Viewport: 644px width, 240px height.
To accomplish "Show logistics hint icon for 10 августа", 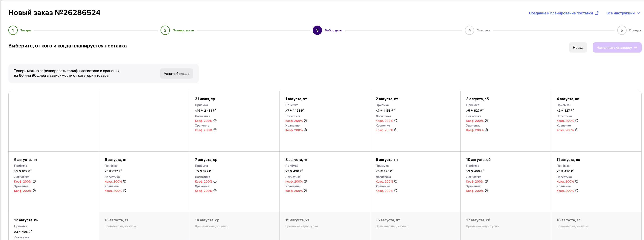I will [486, 181].
